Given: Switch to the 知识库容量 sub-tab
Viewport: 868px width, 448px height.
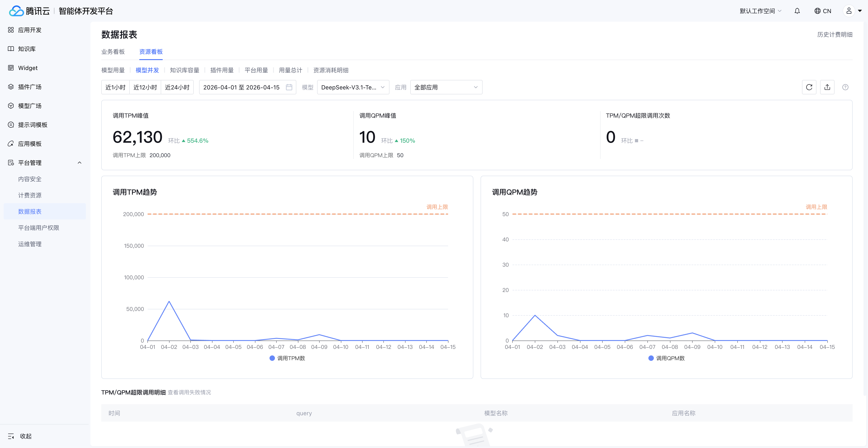Looking at the screenshot, I should click(184, 70).
